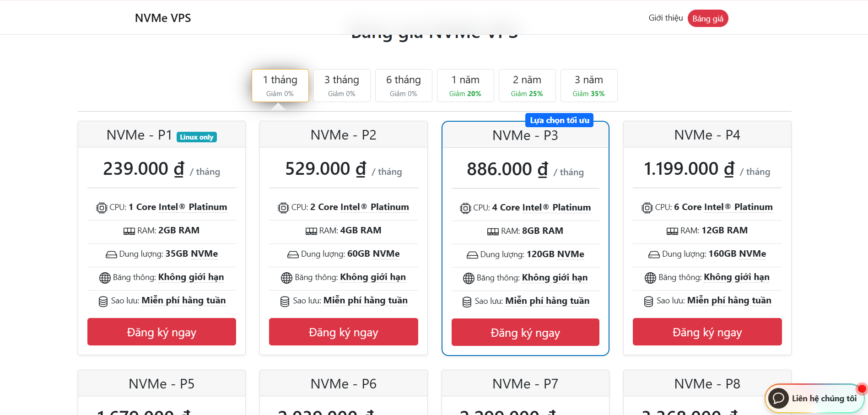
Task: Click the backup database icon in NVMe P1
Action: coord(103,302)
